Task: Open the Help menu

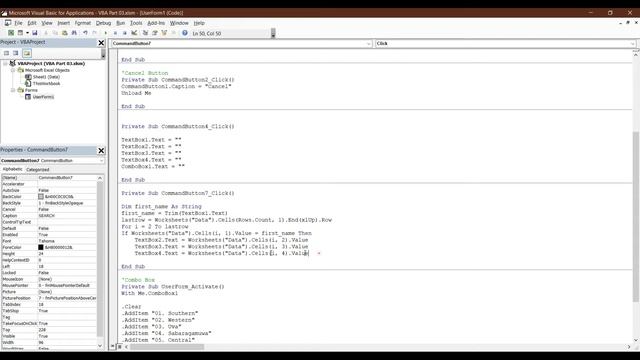Action: 199,23
